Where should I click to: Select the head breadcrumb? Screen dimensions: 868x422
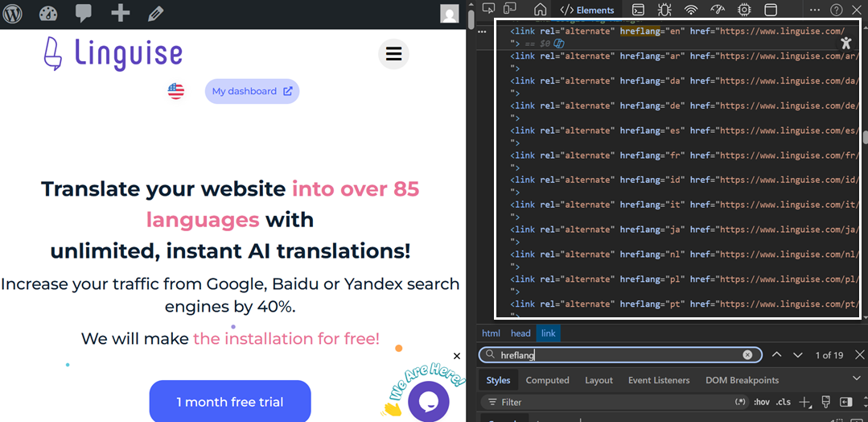pos(520,333)
